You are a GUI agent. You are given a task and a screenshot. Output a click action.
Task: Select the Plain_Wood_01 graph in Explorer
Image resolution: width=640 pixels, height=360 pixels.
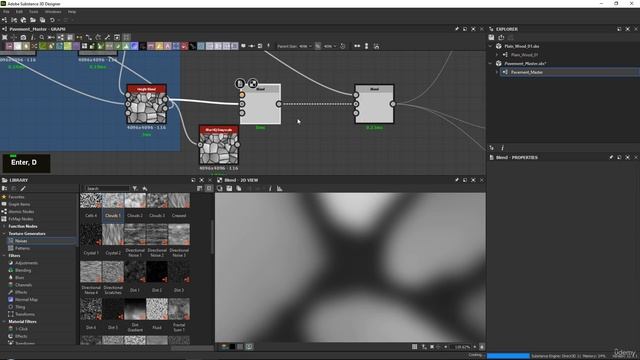pos(524,55)
